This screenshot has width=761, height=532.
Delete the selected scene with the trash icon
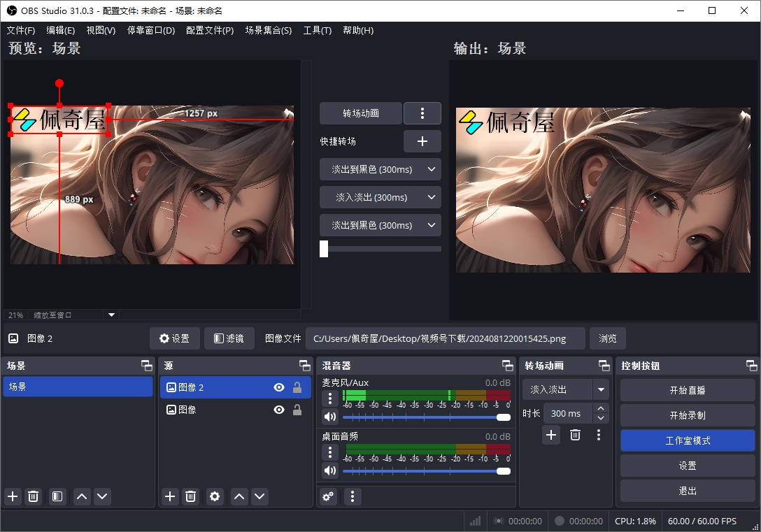33,496
